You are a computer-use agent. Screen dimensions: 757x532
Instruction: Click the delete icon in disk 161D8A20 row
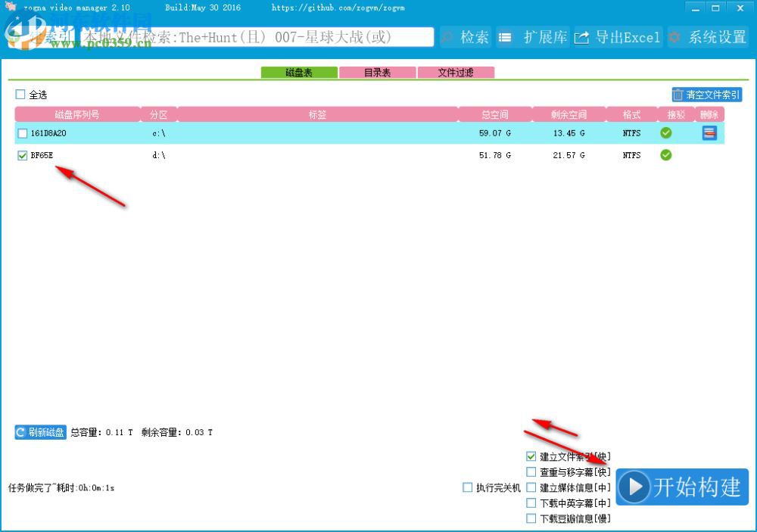point(709,133)
